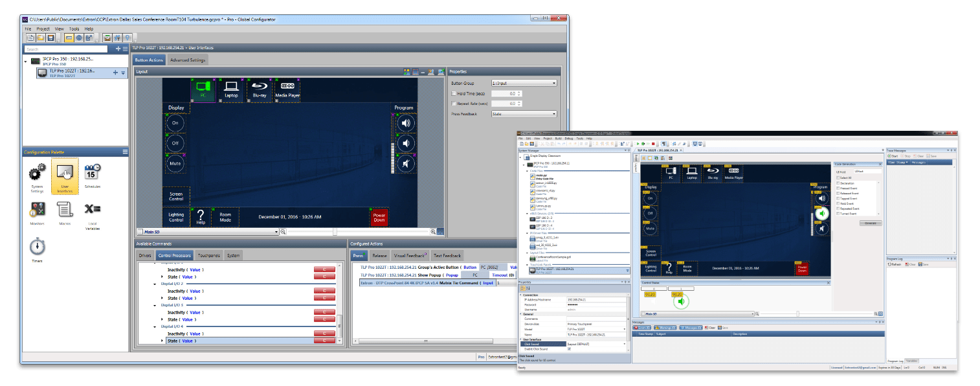Click add plus icon beside Search field

[117, 49]
